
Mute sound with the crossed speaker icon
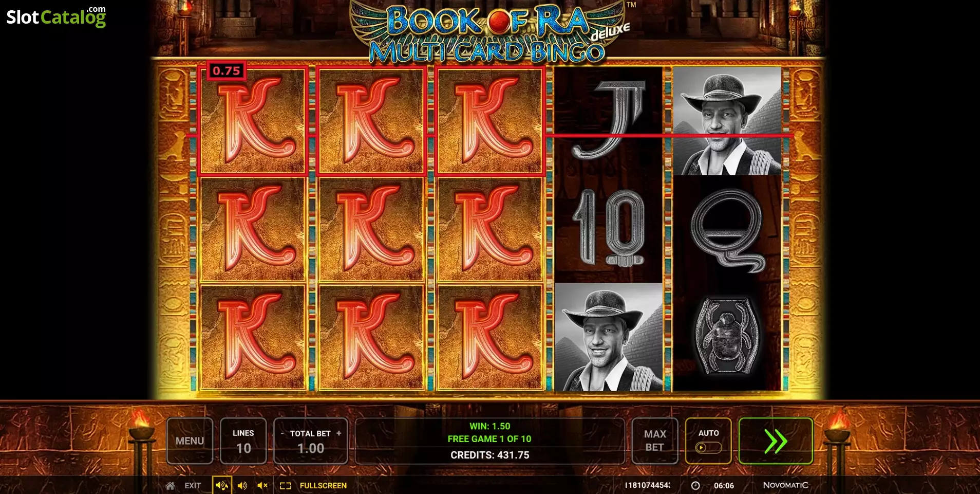coord(262,485)
